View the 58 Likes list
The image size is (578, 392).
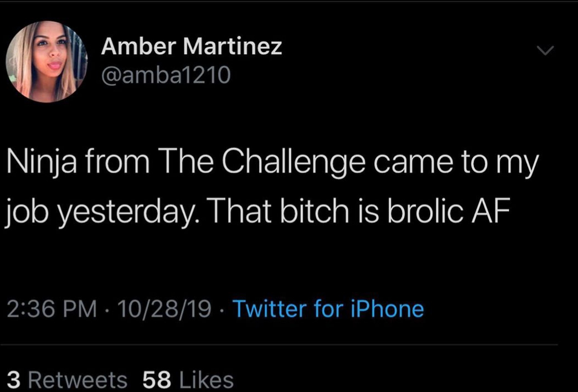coord(188,380)
